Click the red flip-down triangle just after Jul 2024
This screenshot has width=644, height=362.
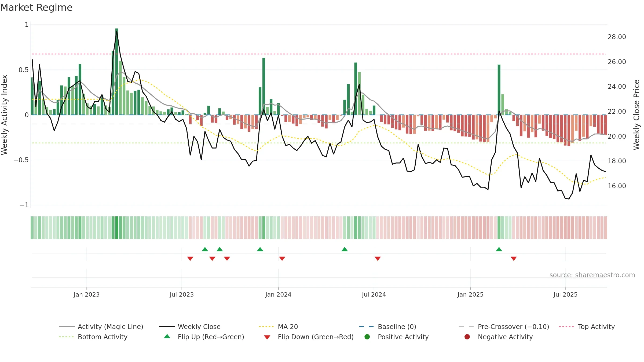pyautogui.click(x=378, y=258)
